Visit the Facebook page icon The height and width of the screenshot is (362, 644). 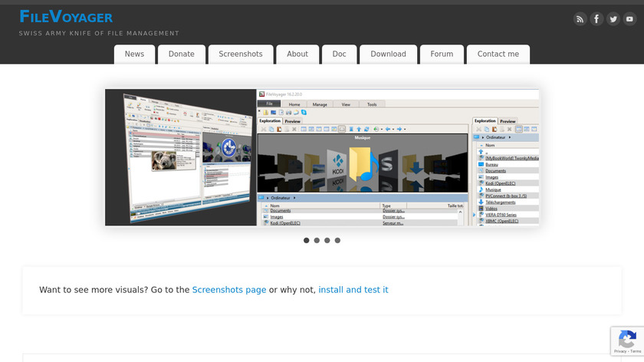(x=596, y=19)
